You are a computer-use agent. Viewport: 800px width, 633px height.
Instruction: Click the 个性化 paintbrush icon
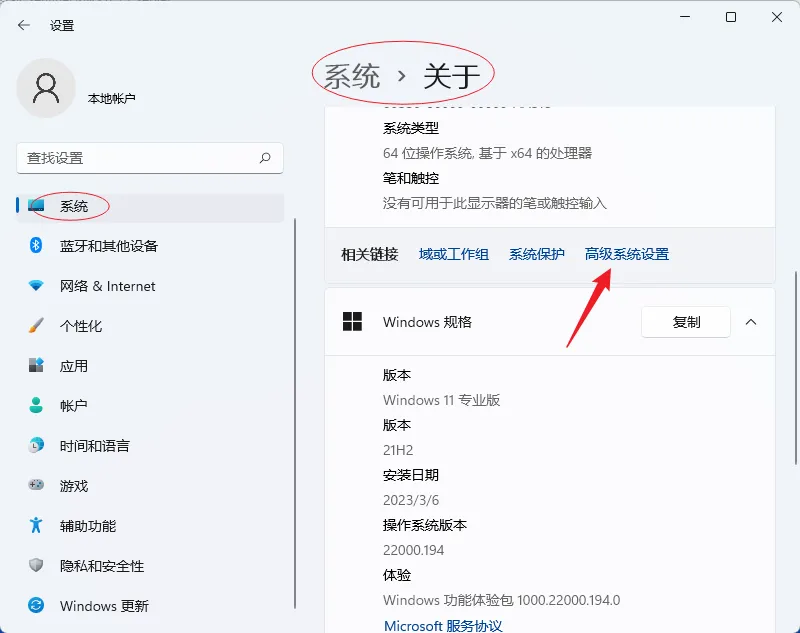(36, 325)
